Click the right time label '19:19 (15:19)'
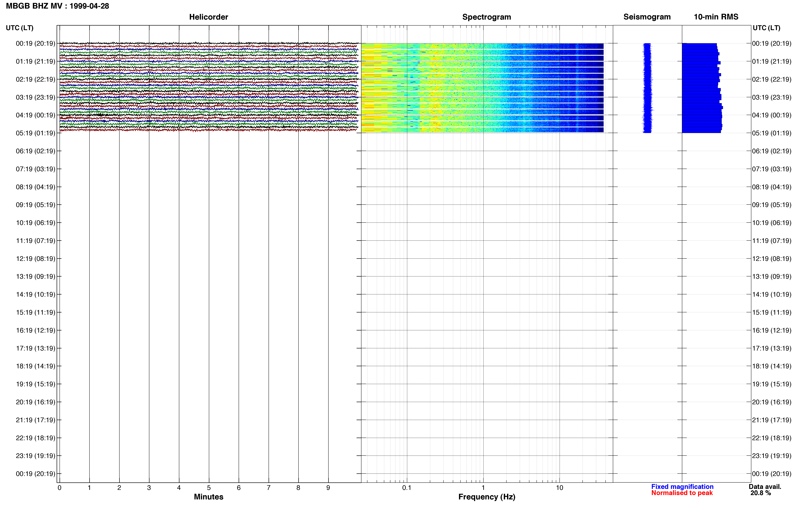 772,384
